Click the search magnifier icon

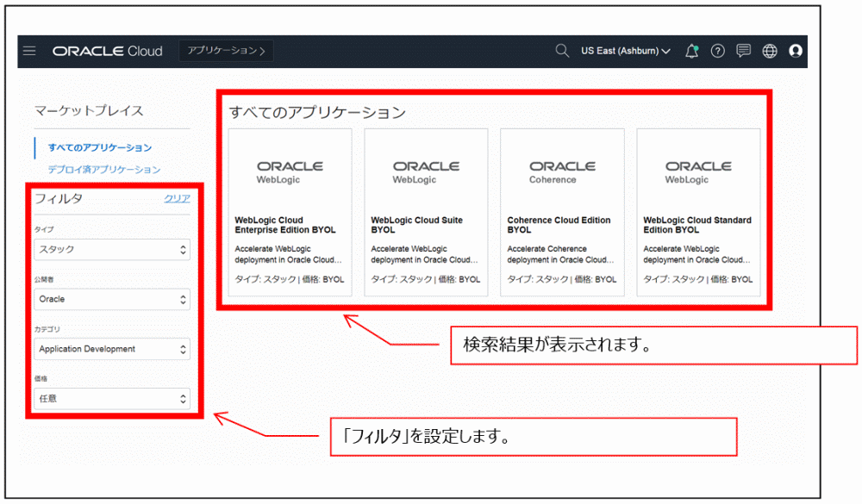tap(562, 51)
